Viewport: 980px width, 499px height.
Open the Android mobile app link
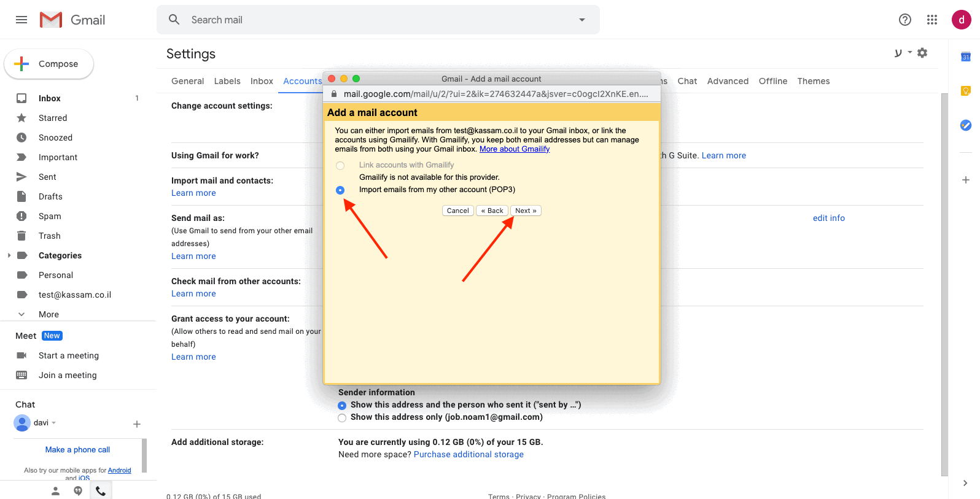tap(119, 471)
